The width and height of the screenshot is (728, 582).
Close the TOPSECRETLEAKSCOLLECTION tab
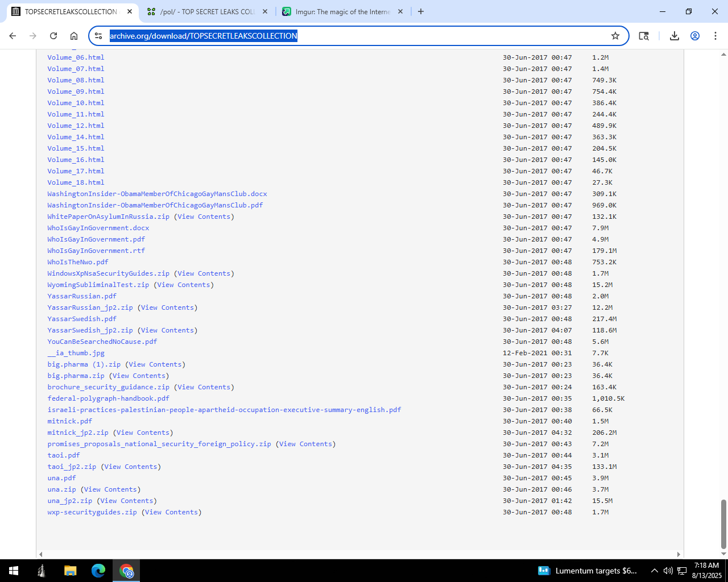pos(130,11)
